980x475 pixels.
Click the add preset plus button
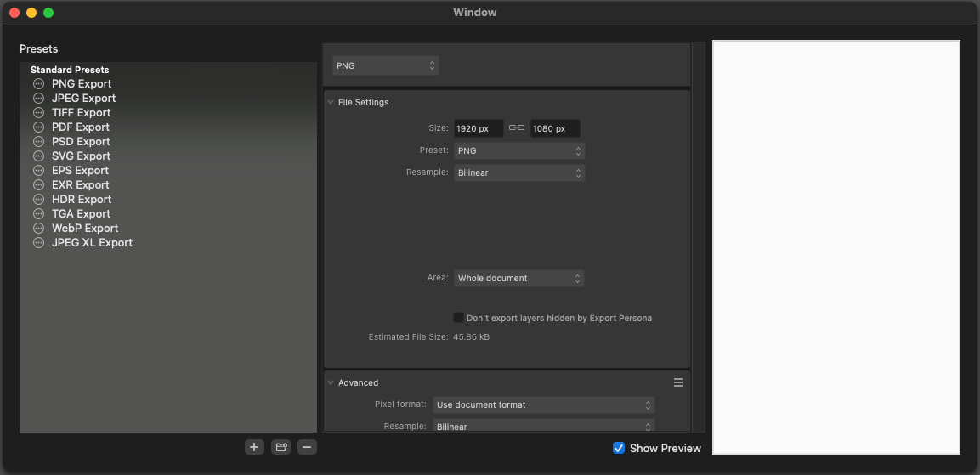tap(254, 447)
